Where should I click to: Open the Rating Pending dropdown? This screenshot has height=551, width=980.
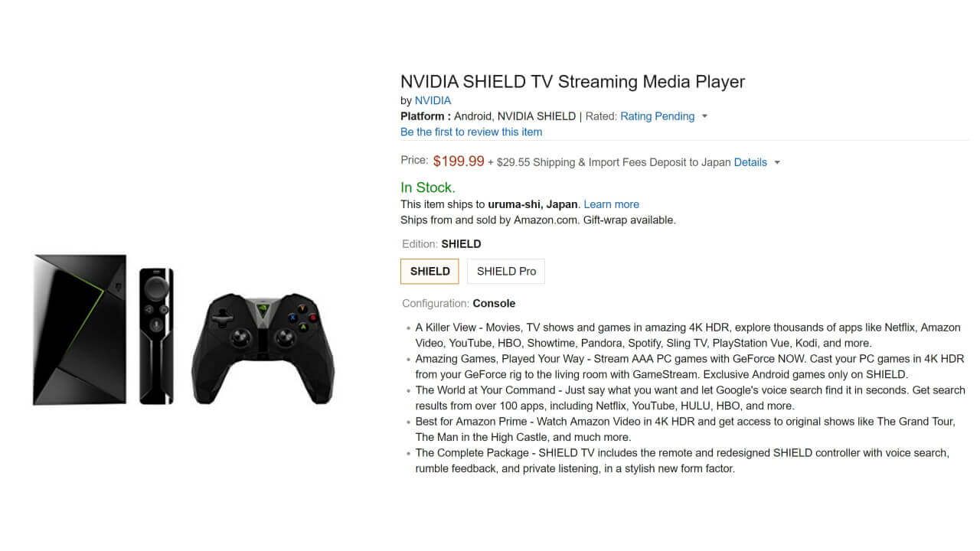[x=657, y=116]
